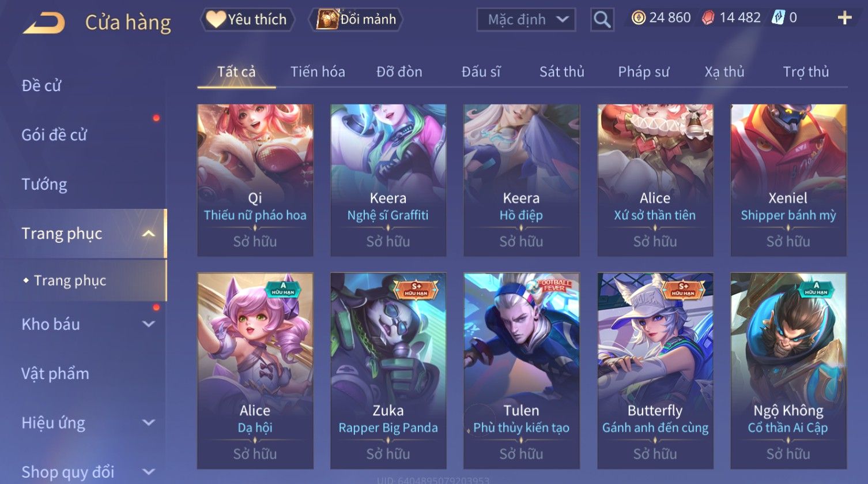The height and width of the screenshot is (484, 868).
Task: Select the Zuka Rapper Big Panda skin
Action: tap(388, 370)
